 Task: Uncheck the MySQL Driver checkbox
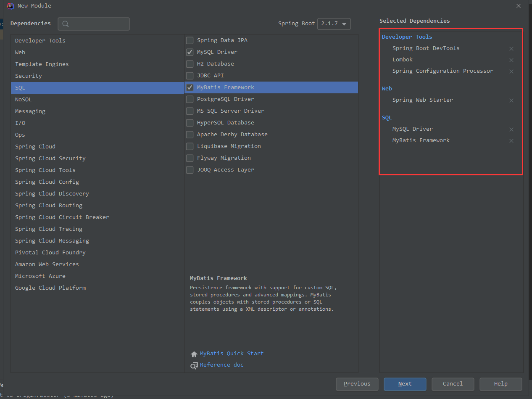(190, 52)
